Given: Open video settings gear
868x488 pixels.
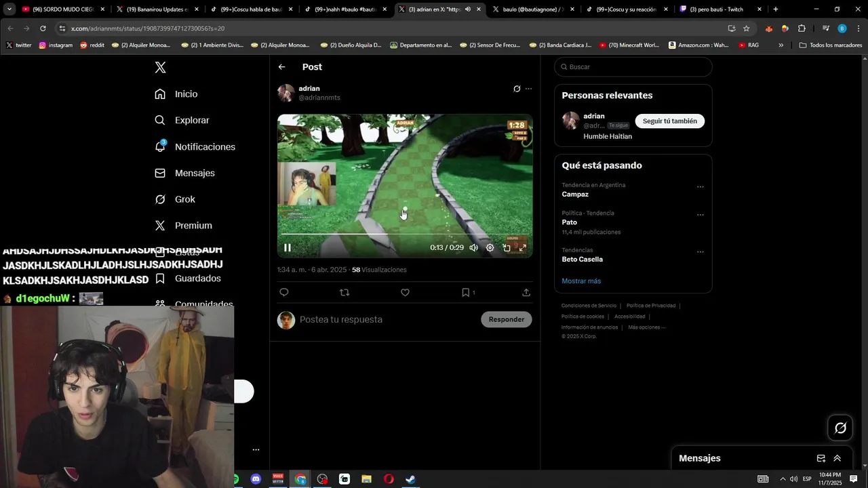Looking at the screenshot, I should [490, 247].
